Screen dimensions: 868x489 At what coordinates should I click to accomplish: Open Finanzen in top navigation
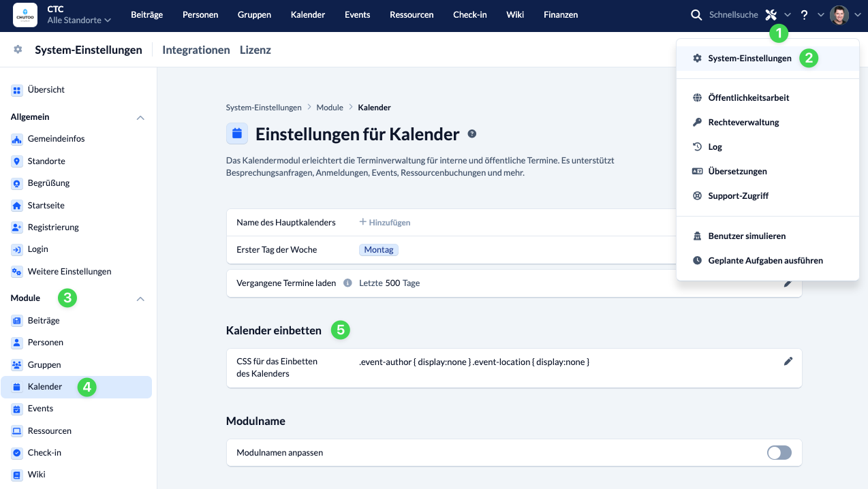[x=561, y=15]
